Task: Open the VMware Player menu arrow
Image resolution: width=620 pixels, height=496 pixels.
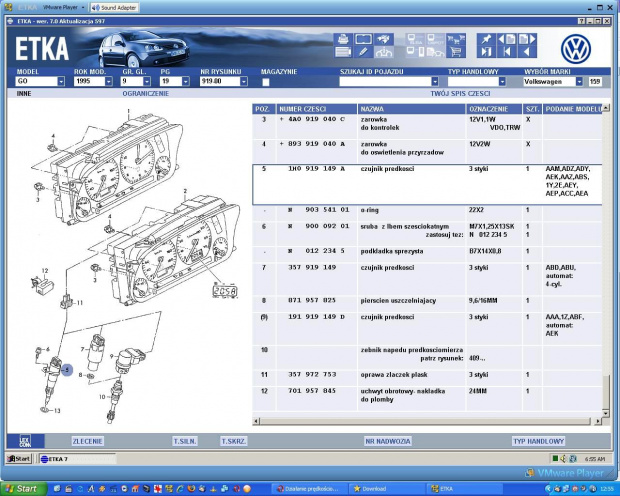Action: (x=83, y=8)
